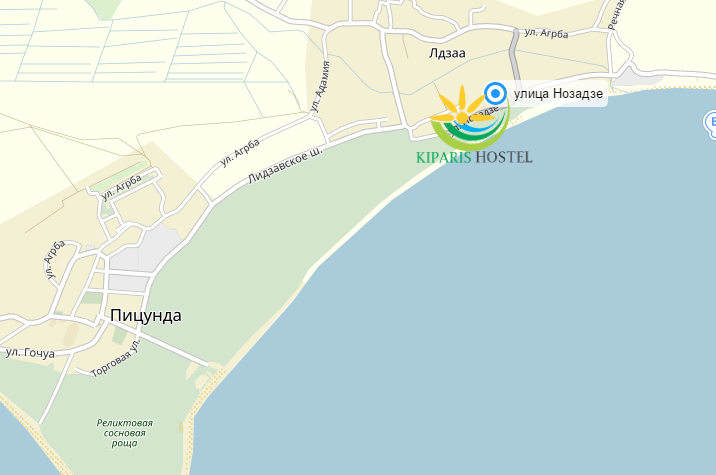Click ул. Агрба label just above Лидзавское ш.
This screenshot has height=475, width=716.
[x=240, y=153]
